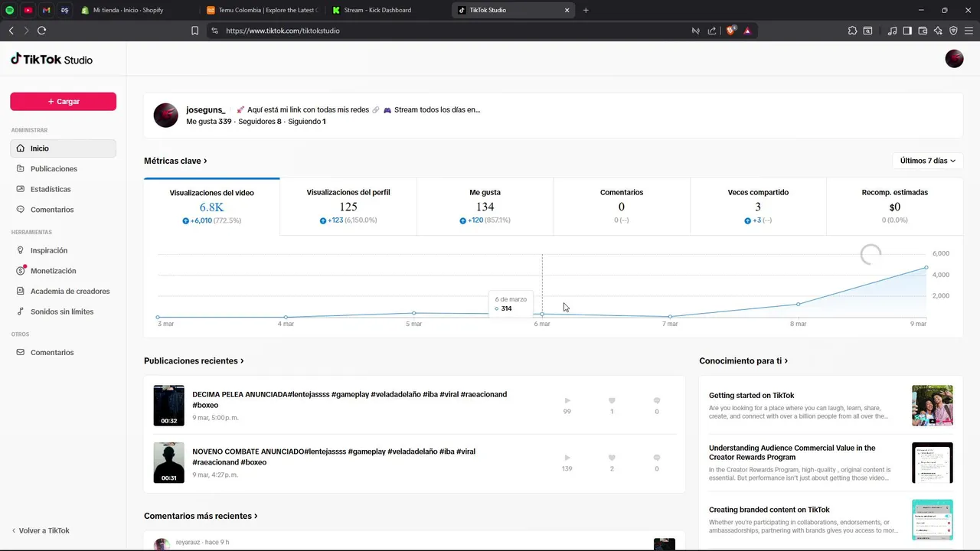Open the Brave VPN shield icon

tap(953, 31)
